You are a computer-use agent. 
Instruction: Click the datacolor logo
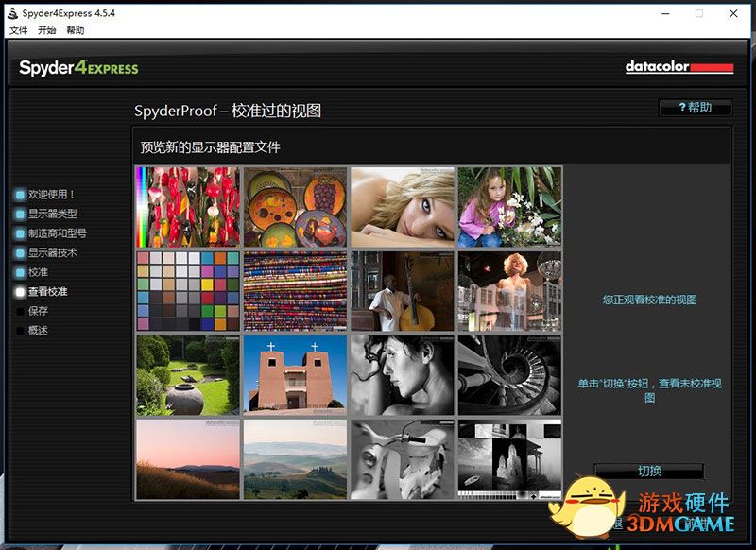tap(679, 66)
